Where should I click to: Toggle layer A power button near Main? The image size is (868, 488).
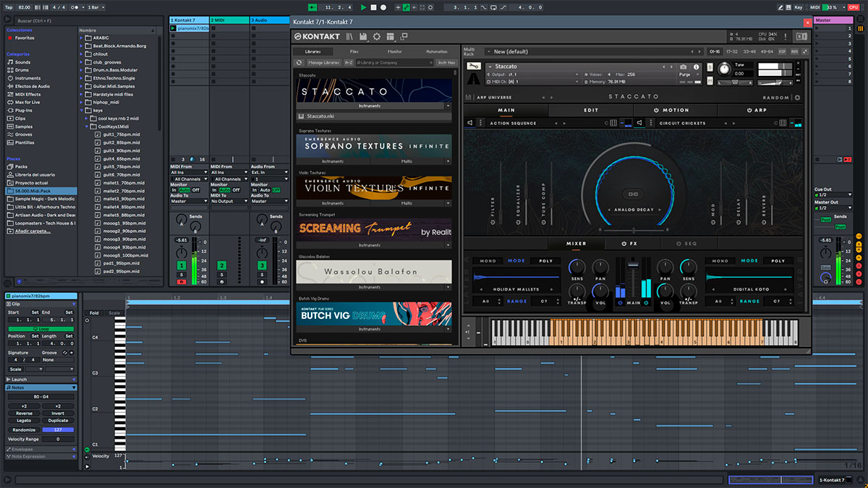[620, 303]
